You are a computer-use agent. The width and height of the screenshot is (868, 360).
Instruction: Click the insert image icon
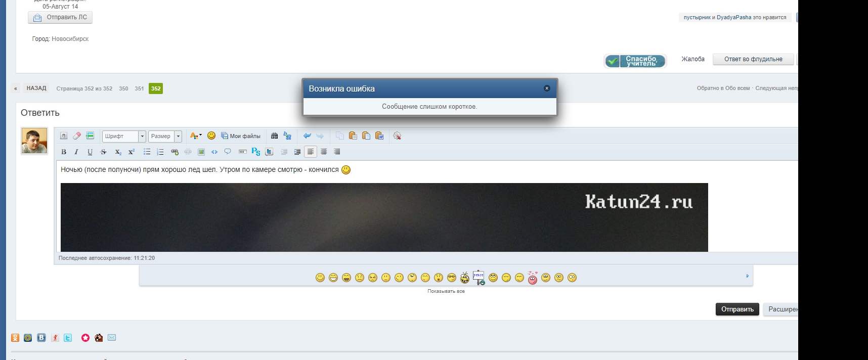[201, 152]
